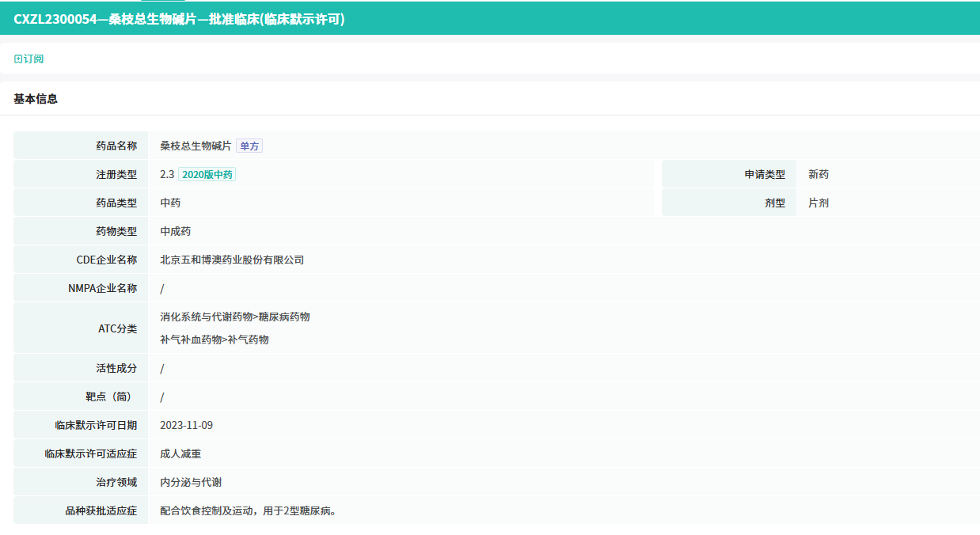Click the date value 2023-11-09
Viewport: 980px width, 535px height.
(x=186, y=425)
